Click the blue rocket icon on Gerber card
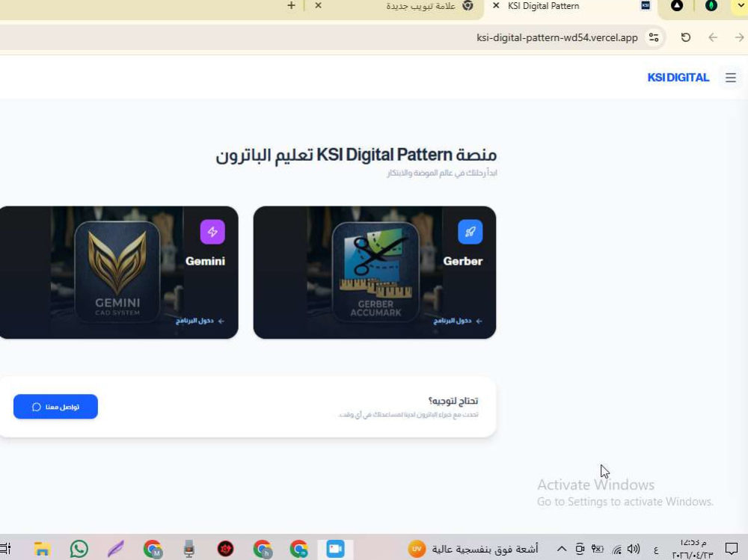 (470, 232)
